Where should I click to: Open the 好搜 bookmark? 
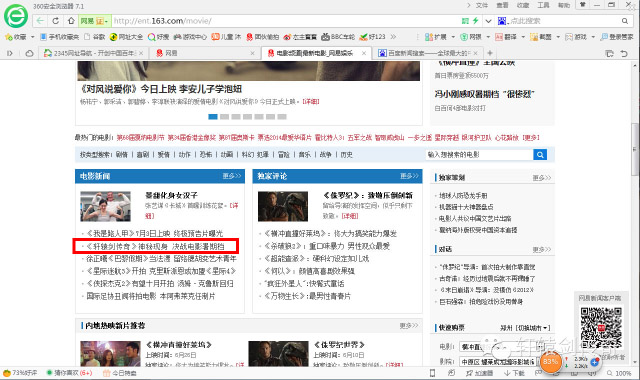point(158,37)
